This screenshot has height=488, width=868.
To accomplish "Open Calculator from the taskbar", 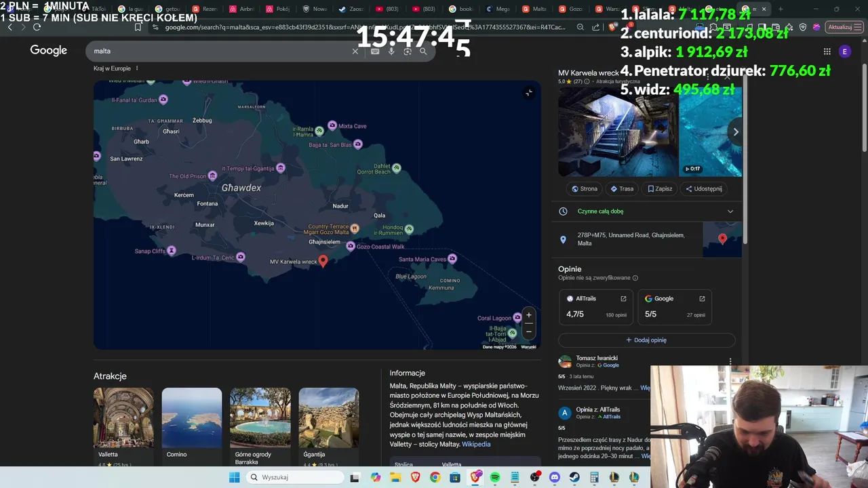I will click(594, 477).
